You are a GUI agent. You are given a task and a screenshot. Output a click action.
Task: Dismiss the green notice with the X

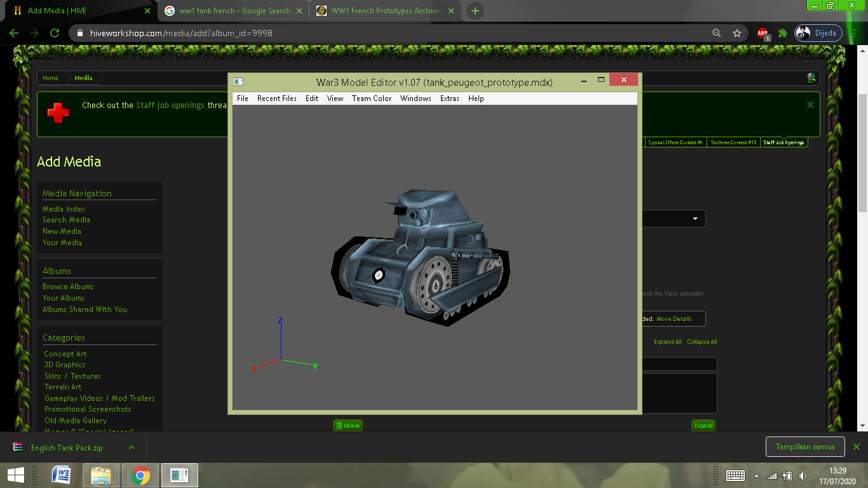pyautogui.click(x=810, y=105)
